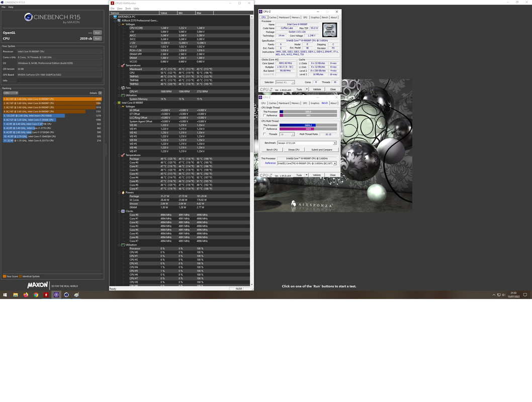
Task: Launch Google Chrome from the taskbar
Action: point(36,295)
